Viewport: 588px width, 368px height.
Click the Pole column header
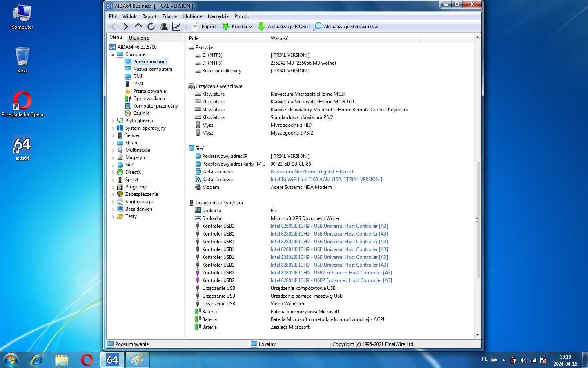point(227,38)
